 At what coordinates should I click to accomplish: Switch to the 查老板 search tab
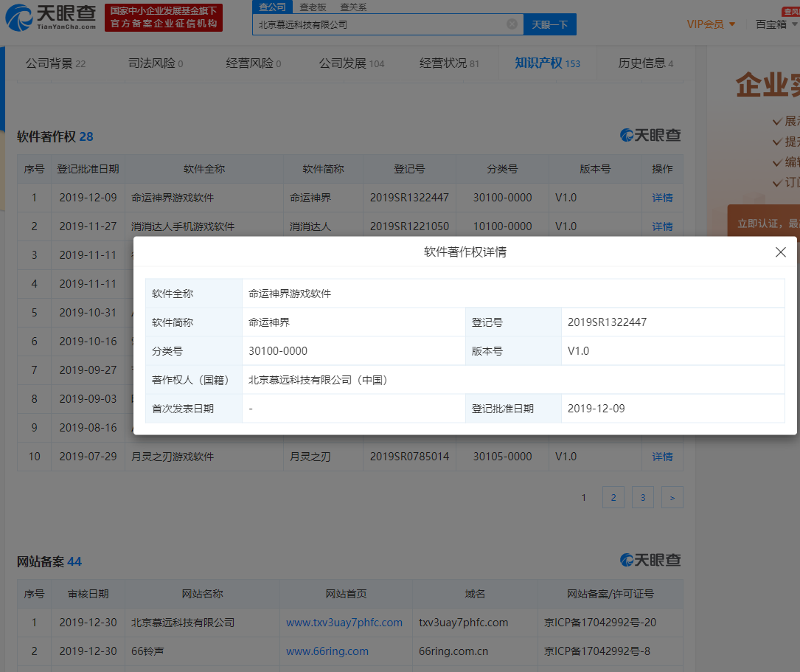[313, 7]
